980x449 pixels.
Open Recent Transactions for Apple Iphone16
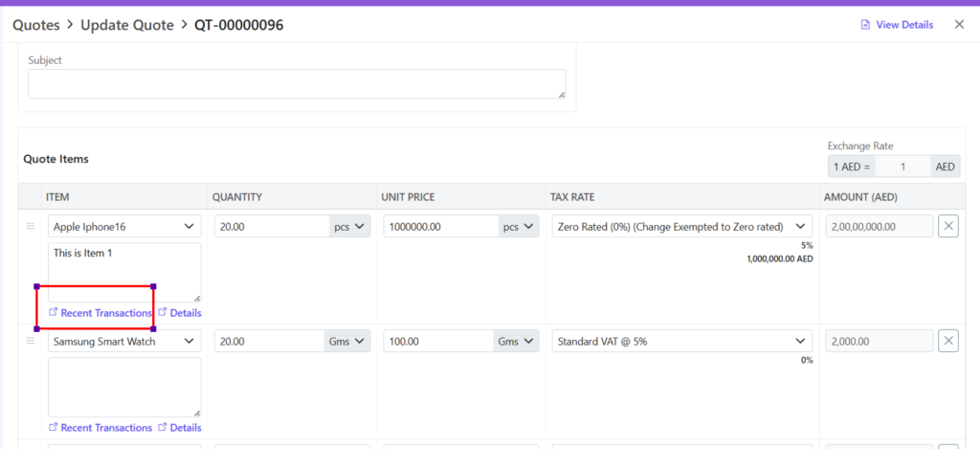click(105, 313)
